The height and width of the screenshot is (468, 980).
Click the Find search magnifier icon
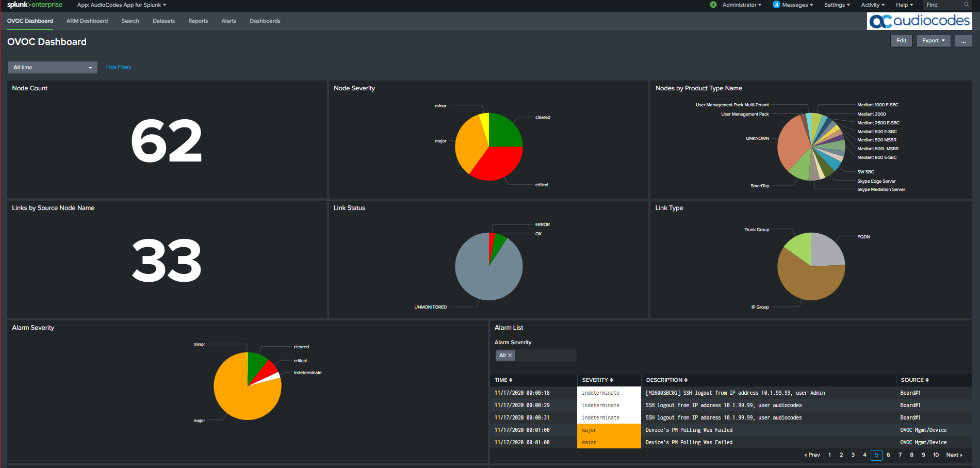pos(966,5)
